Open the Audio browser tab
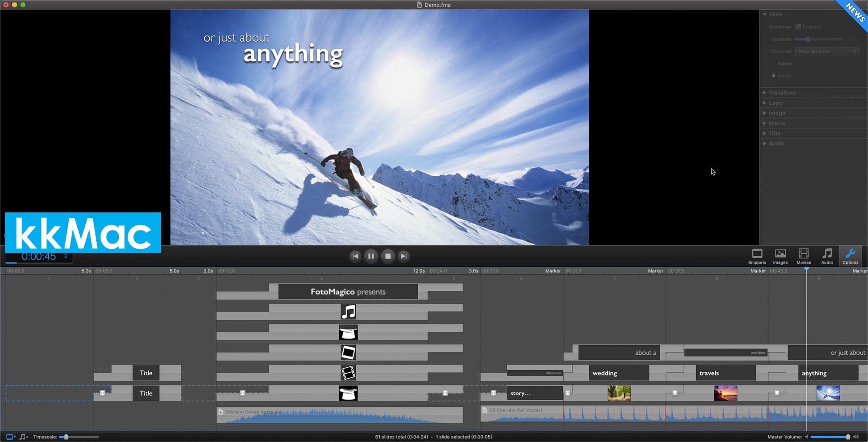Screen dimensions: 868x442 (827, 256)
